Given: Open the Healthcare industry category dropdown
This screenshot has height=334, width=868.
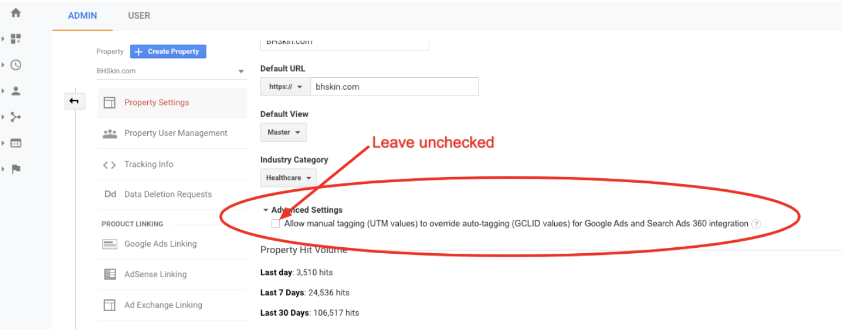Looking at the screenshot, I should [x=288, y=178].
